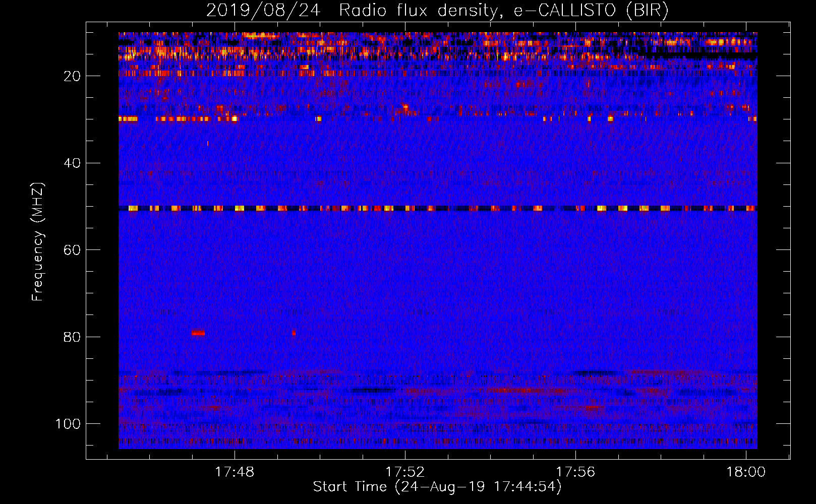Click the 17:56 time tick label
Screen dimensions: 816x504
[x=575, y=472]
